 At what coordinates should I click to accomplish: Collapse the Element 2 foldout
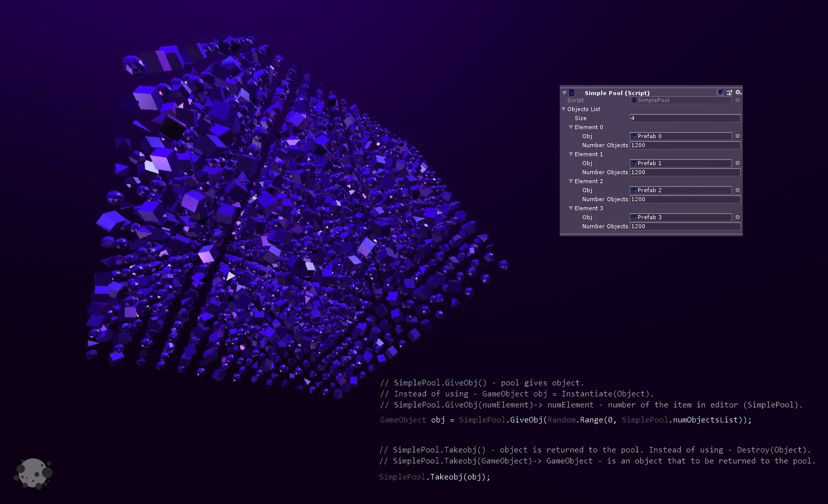pos(571,181)
